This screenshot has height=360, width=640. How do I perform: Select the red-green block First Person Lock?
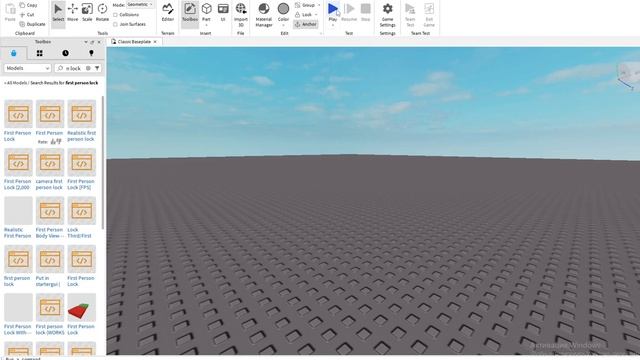(81, 314)
